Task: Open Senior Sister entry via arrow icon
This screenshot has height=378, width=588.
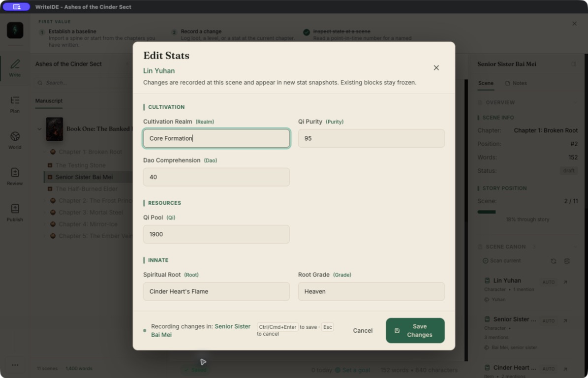Action: pyautogui.click(x=565, y=320)
